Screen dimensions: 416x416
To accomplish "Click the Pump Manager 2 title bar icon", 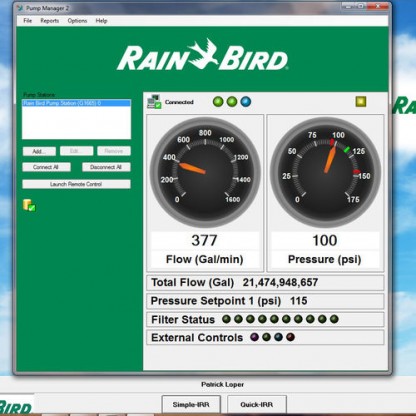I will pyautogui.click(x=20, y=8).
